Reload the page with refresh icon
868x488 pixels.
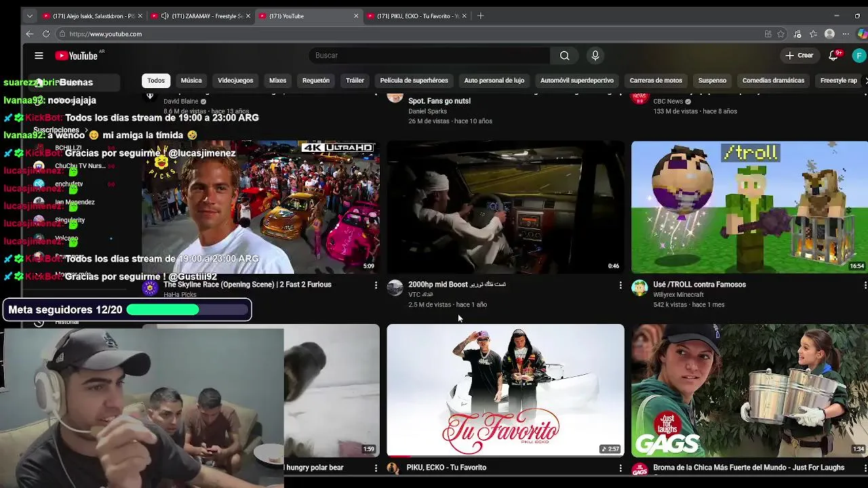click(46, 34)
